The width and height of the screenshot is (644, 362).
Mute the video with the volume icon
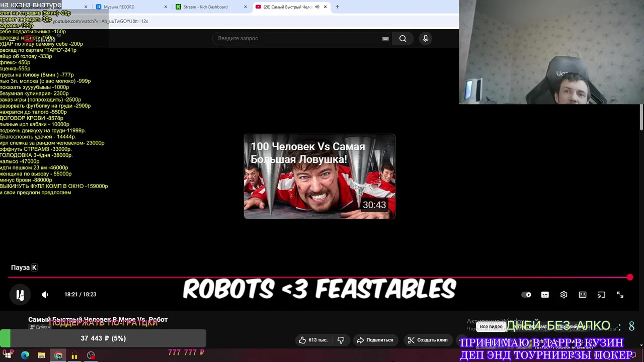click(x=45, y=295)
